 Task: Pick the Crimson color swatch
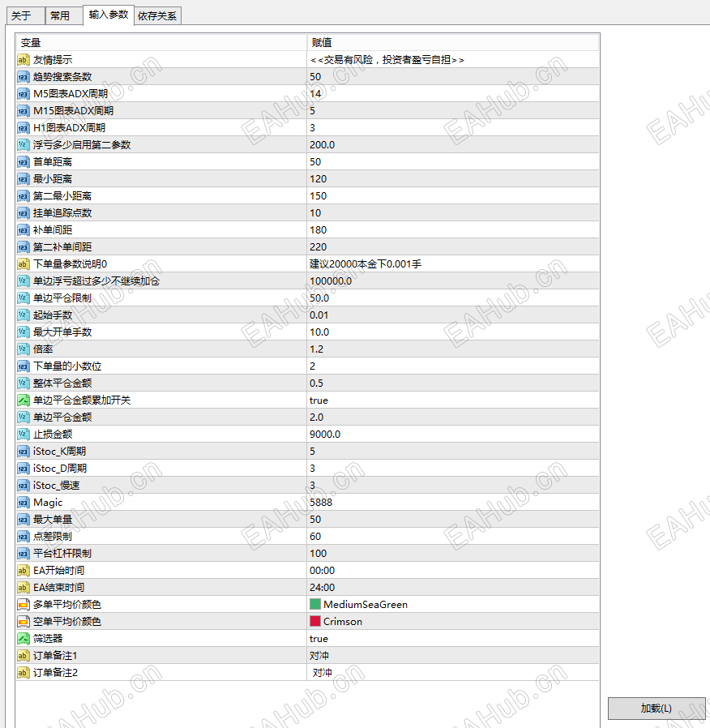pyautogui.click(x=315, y=621)
